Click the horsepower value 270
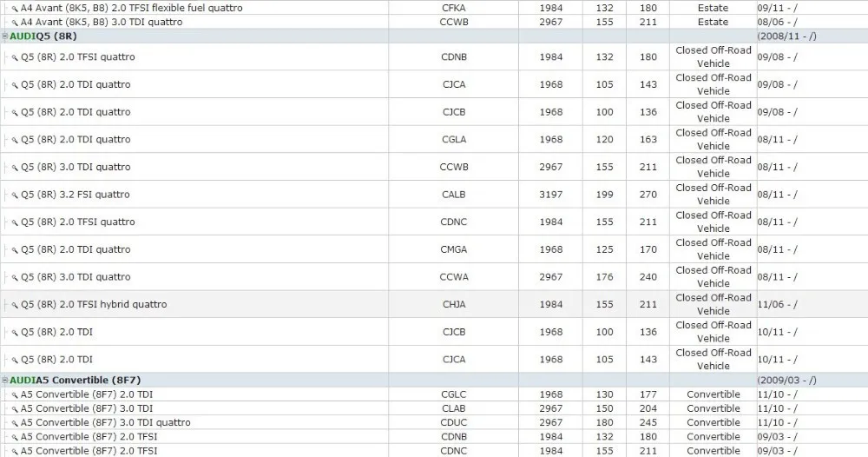This screenshot has width=868, height=457. 648,195
